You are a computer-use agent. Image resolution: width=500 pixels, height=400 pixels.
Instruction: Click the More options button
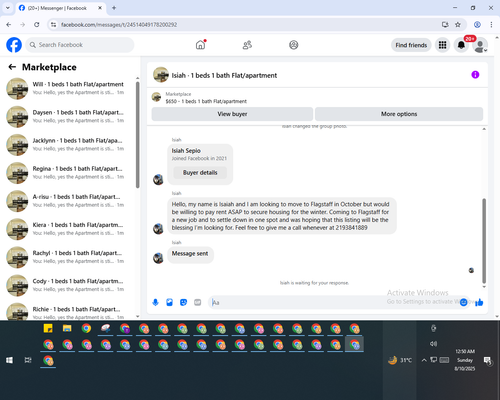(399, 114)
